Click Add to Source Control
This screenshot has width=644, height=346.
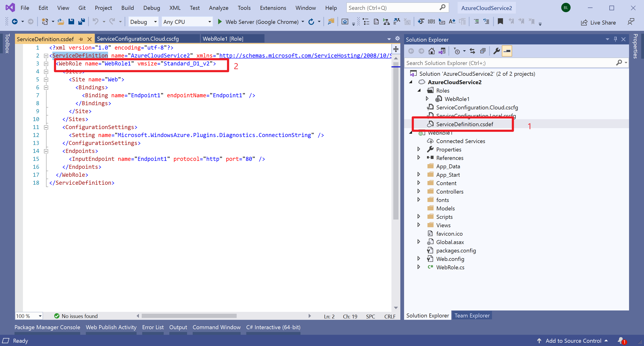tap(573, 341)
